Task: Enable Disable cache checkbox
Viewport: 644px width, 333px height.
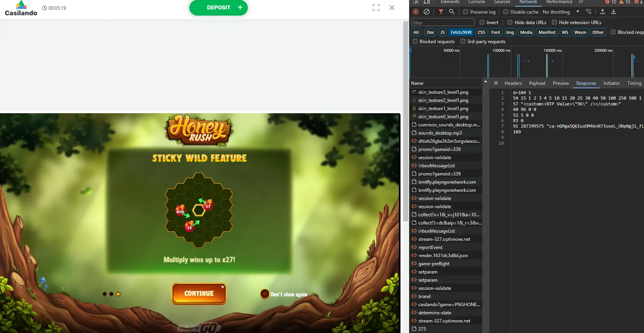Action: 506,12
